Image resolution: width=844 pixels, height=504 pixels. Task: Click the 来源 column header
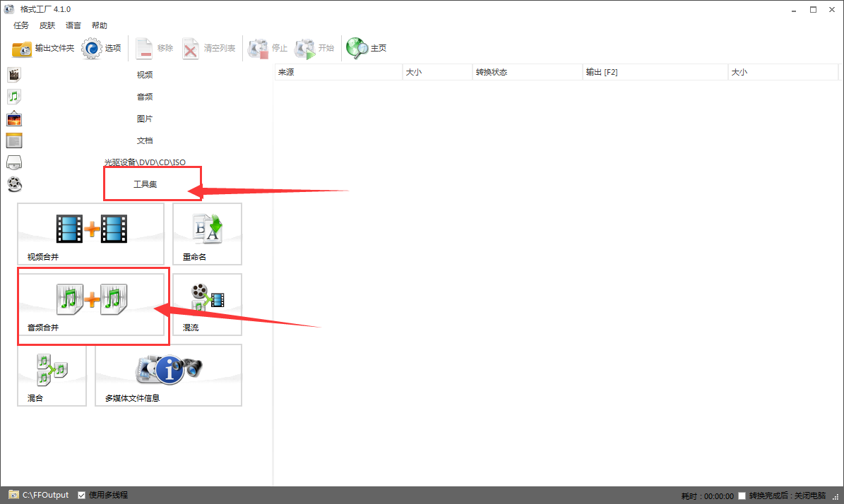(338, 72)
